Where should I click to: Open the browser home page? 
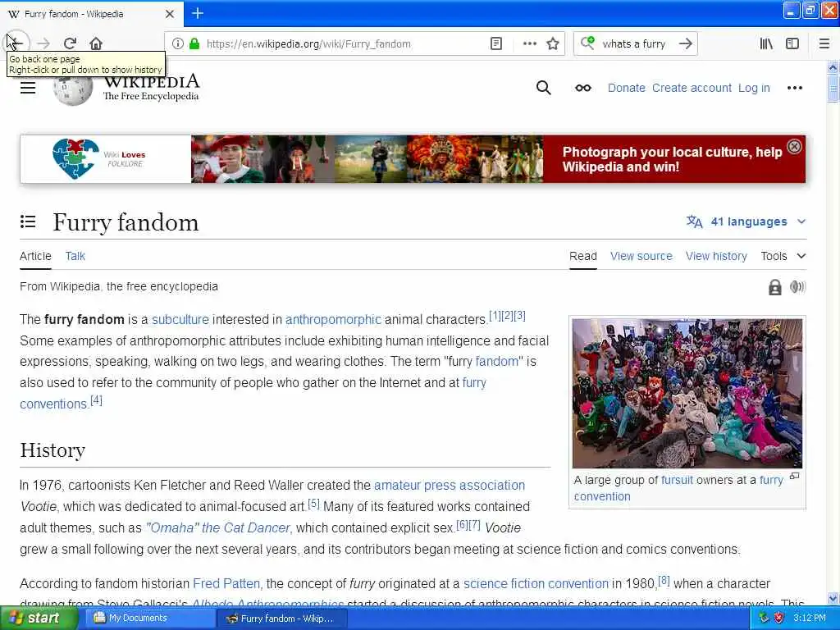pos(96,43)
